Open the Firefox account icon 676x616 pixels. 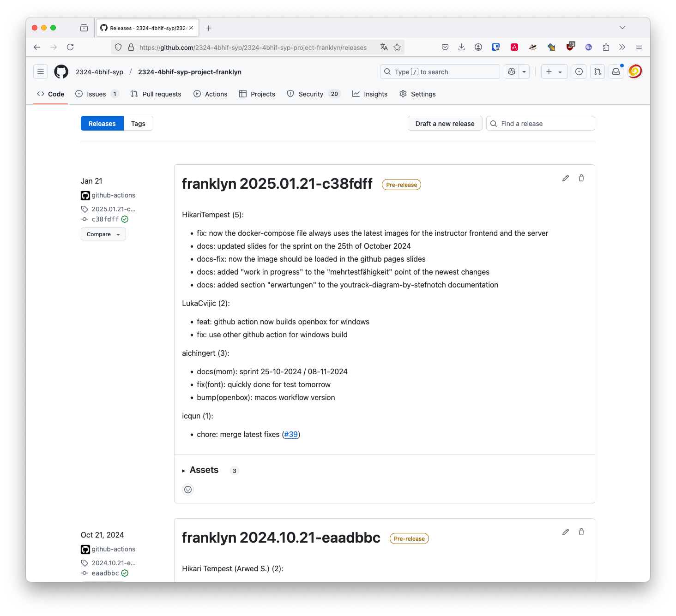478,47
